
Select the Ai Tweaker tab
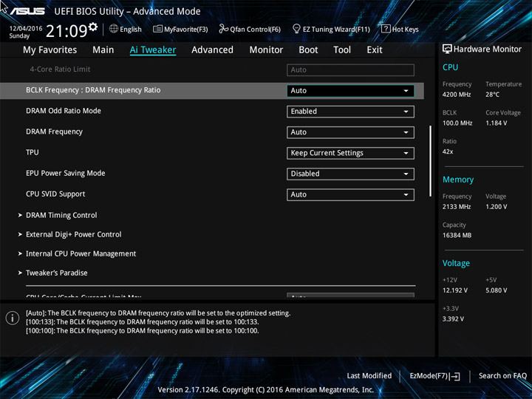pos(153,50)
